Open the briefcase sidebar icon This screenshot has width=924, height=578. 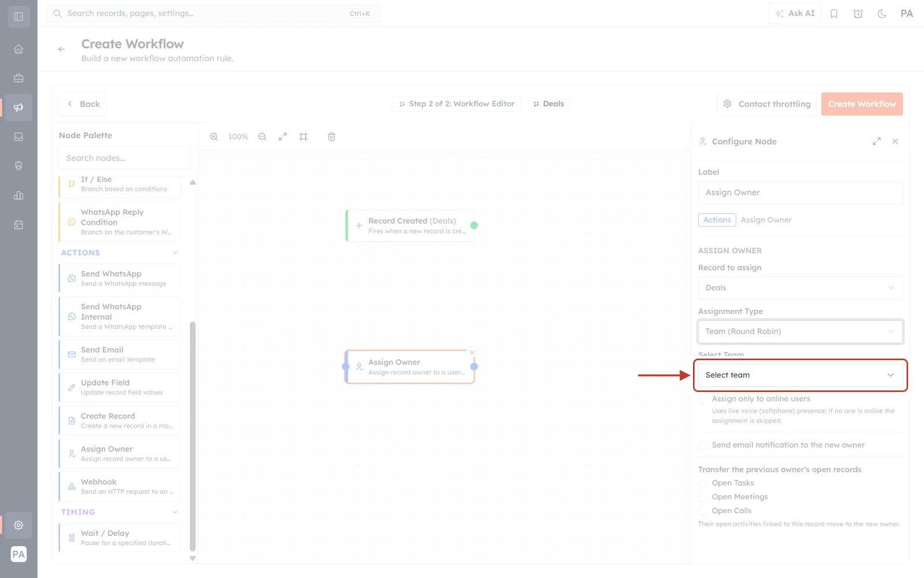[18, 78]
